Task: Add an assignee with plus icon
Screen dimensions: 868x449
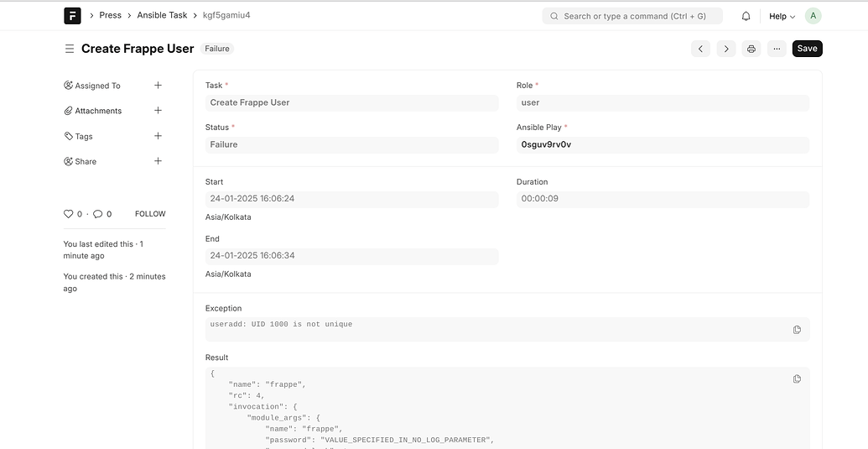Action: tap(158, 86)
